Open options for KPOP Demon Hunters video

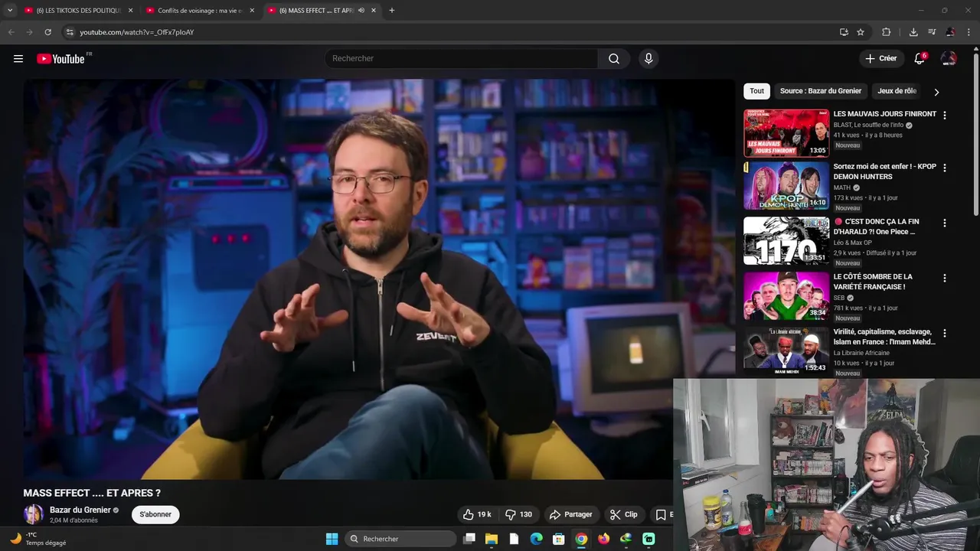point(944,168)
